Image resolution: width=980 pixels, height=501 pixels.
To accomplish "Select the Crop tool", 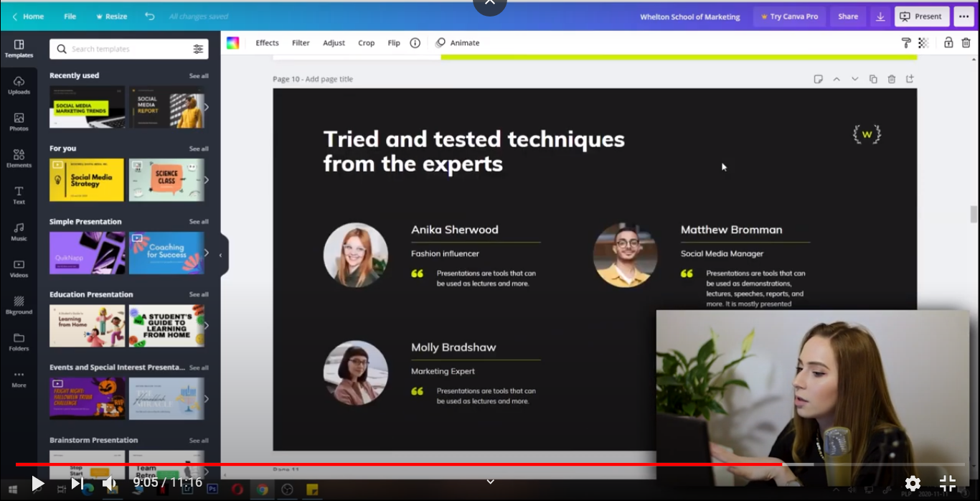I will [x=366, y=43].
